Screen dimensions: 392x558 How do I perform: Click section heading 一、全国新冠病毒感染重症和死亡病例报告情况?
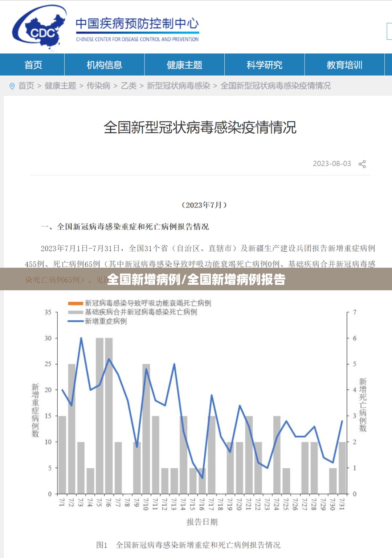click(x=124, y=227)
